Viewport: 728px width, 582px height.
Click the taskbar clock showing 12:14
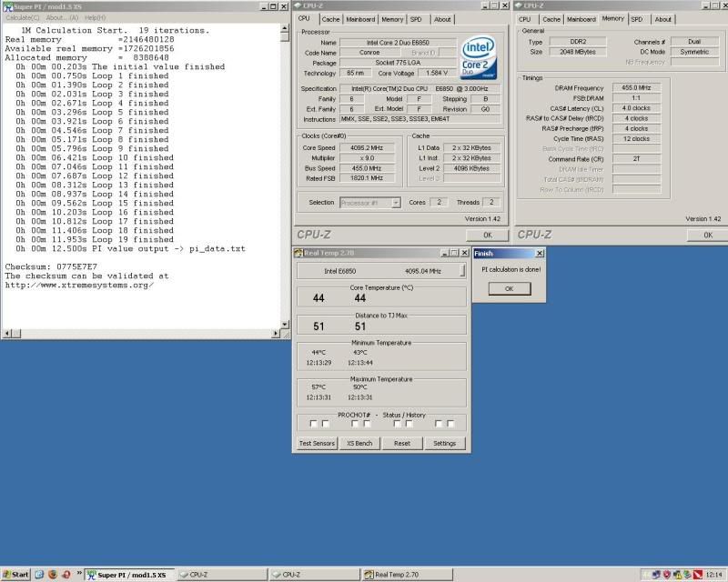click(714, 575)
